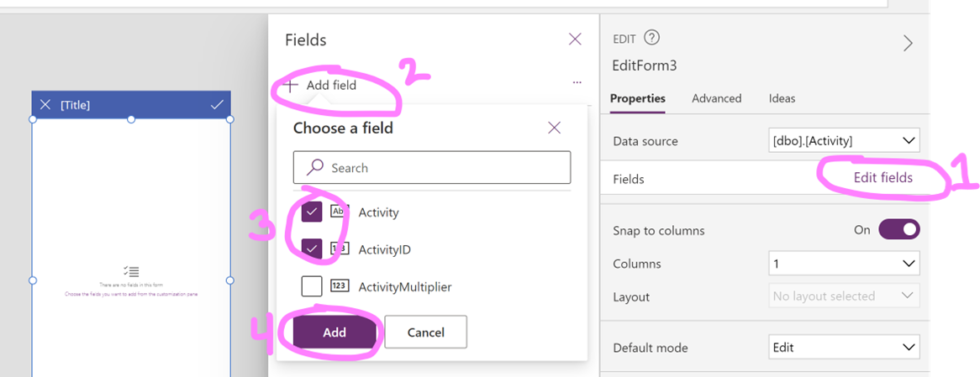Open the ellipsis menu in Fields panel
Viewport: 980px width, 377px height.
tap(577, 82)
